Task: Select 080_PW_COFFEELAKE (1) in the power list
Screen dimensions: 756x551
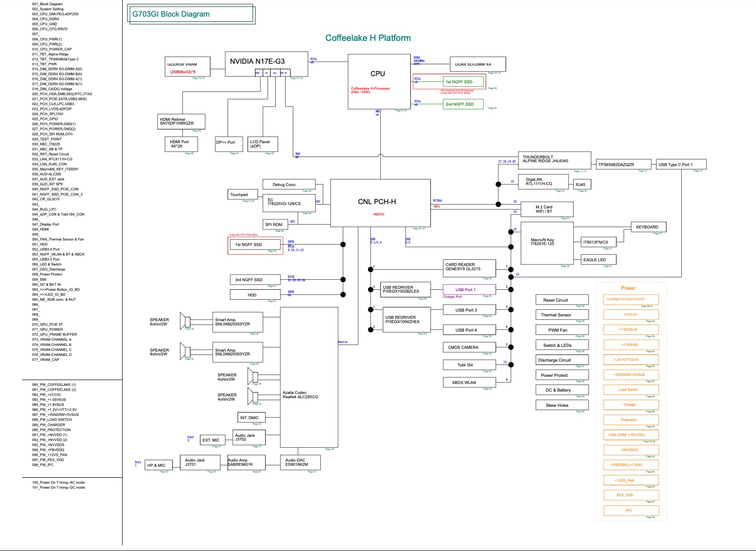Action: pyautogui.click(x=54, y=384)
